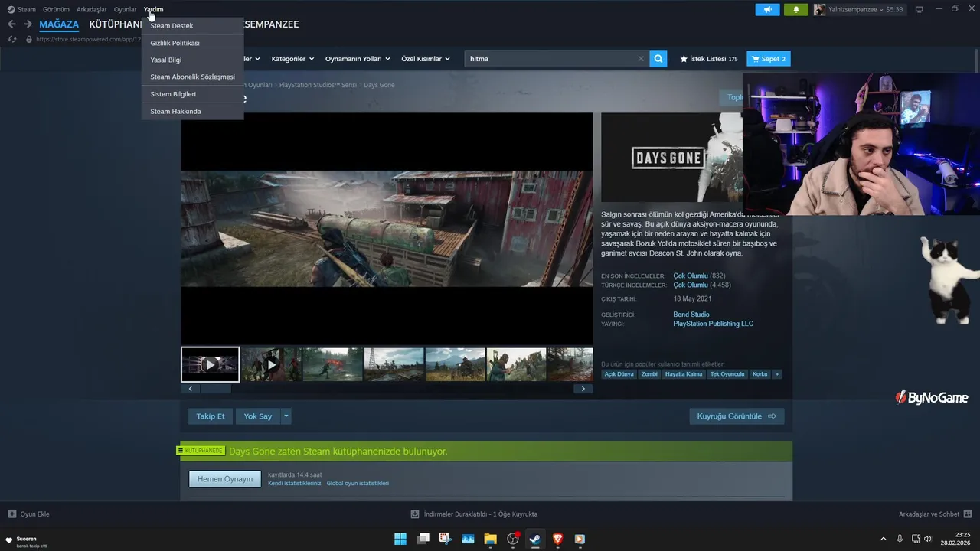Add a tag with the plus button
The width and height of the screenshot is (980, 551).
pyautogui.click(x=777, y=374)
